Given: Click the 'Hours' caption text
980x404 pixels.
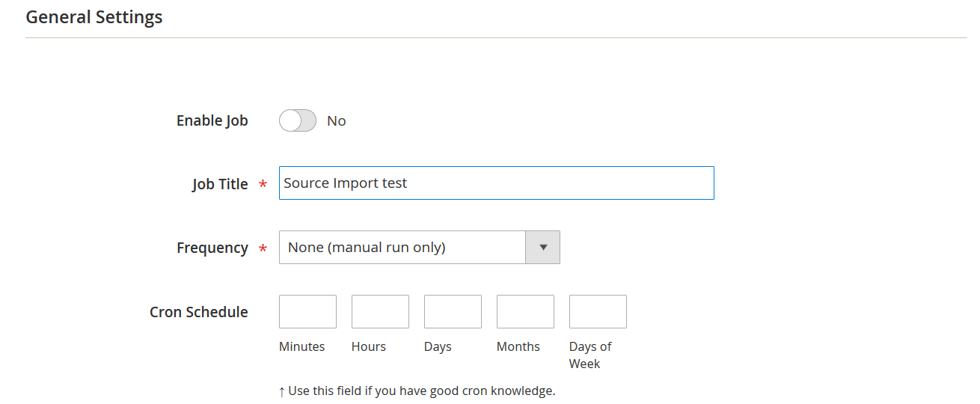Looking at the screenshot, I should tap(369, 346).
